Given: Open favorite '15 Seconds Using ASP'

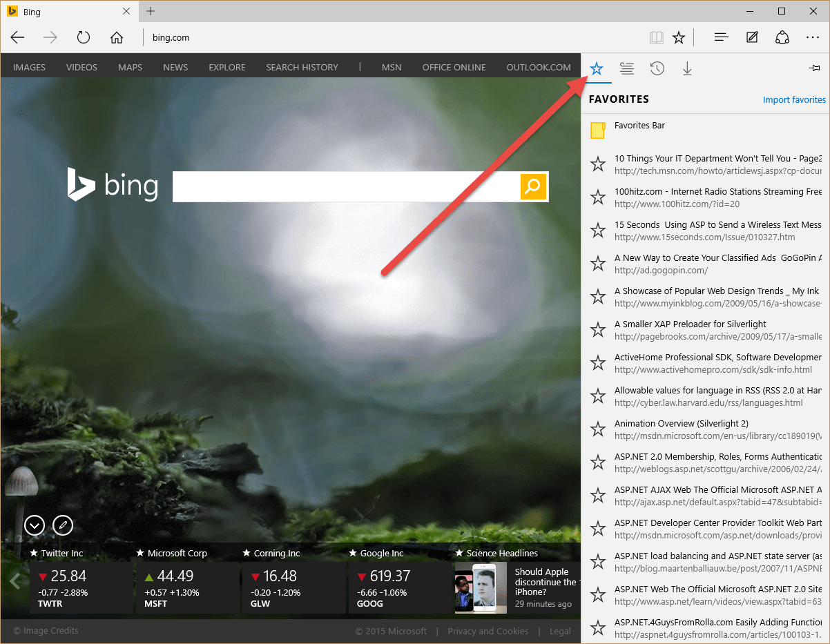Looking at the screenshot, I should pos(705,230).
